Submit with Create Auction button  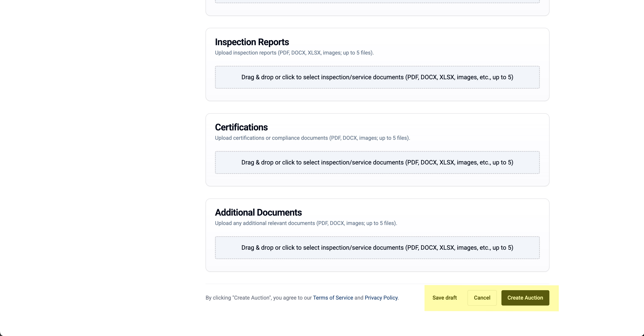525,298
